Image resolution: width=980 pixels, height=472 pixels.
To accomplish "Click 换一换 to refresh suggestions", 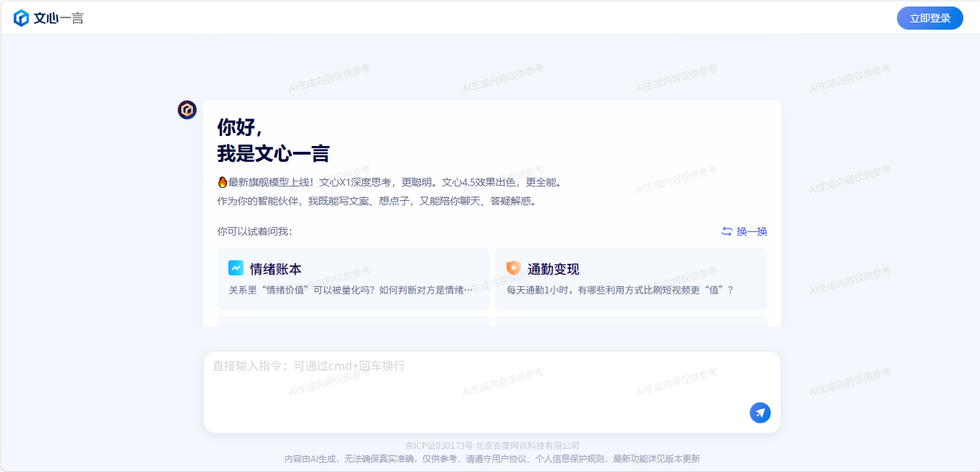I will [x=744, y=231].
